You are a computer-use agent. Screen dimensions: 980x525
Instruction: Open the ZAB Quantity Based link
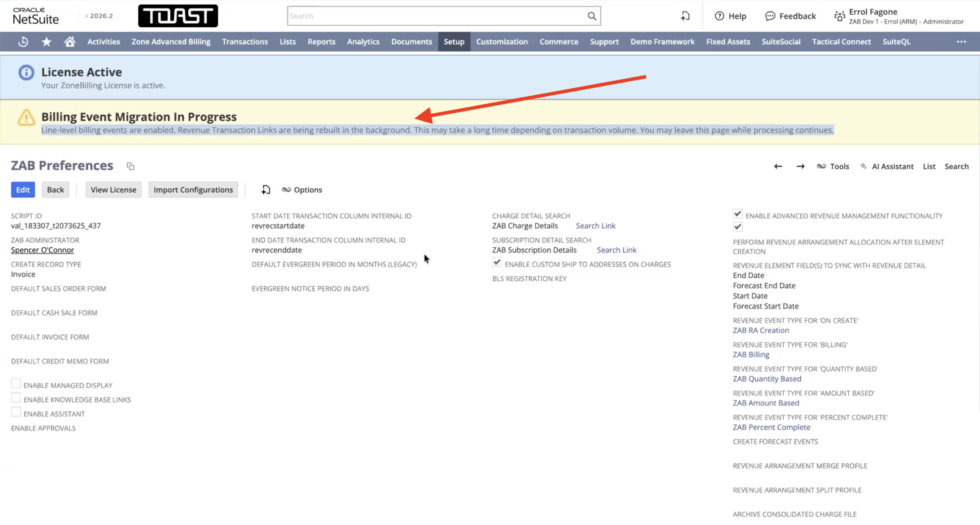click(767, 379)
